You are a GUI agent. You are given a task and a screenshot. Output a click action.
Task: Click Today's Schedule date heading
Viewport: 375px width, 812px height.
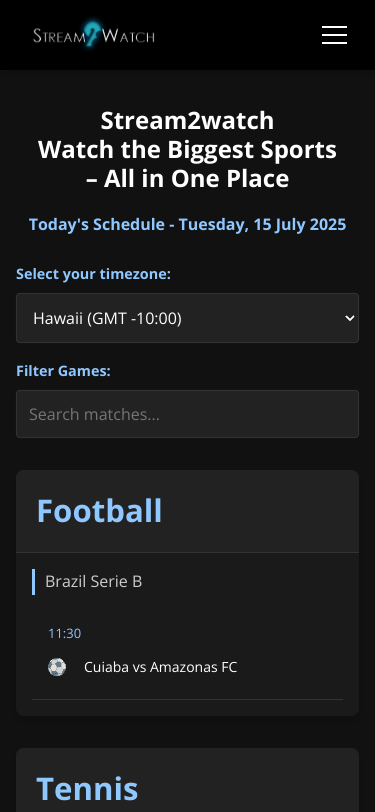click(x=188, y=225)
